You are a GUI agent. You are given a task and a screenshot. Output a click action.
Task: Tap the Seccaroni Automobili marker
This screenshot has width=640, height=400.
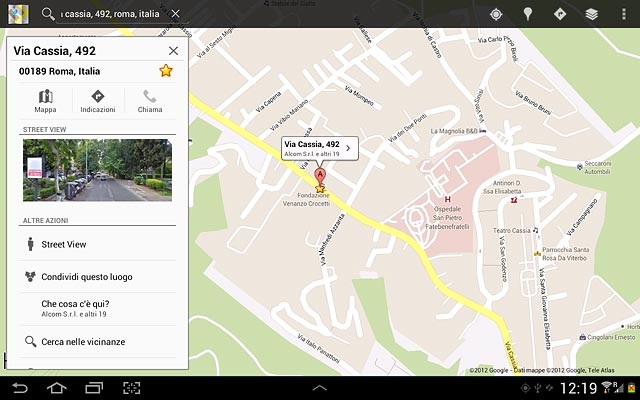(x=580, y=167)
